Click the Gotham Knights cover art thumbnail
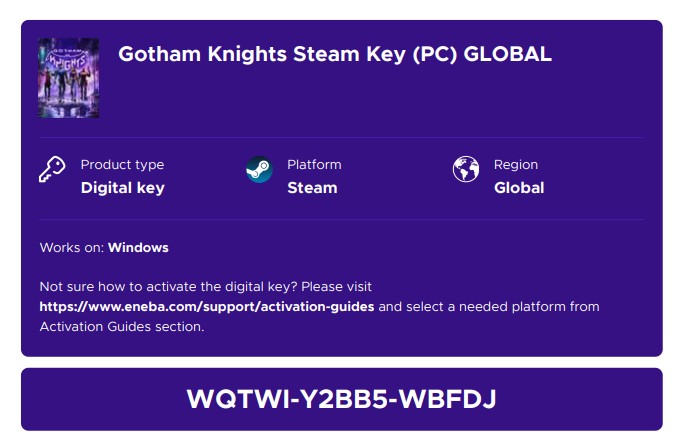Screen dimensions: 688x444 [x=68, y=78]
